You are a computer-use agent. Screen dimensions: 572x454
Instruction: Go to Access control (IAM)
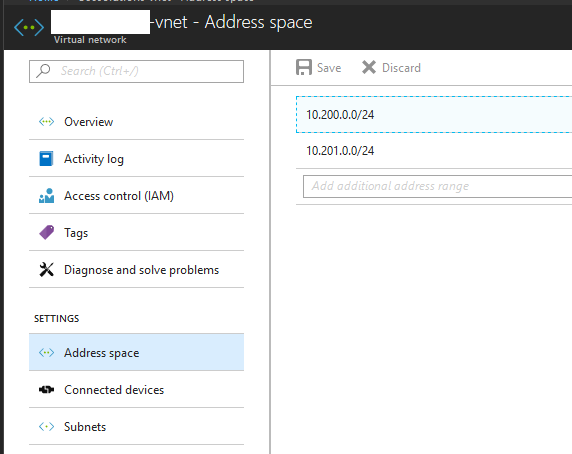click(136, 196)
